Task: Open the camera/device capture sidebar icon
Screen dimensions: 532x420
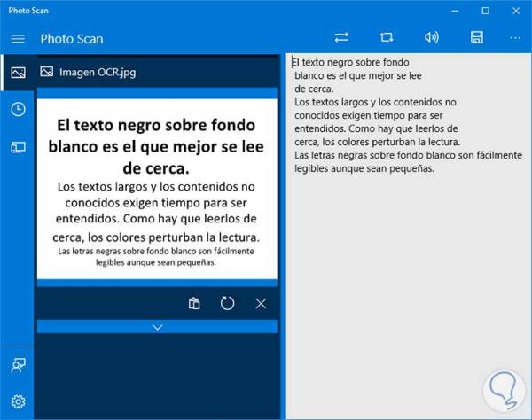Action: 18,147
